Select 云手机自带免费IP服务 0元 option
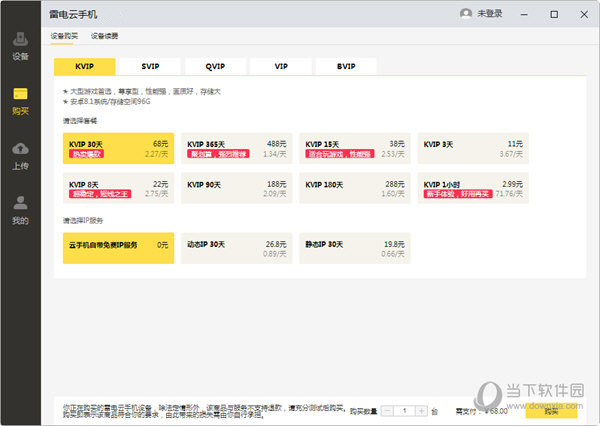Viewport: 600px width, 426px height. tap(118, 248)
